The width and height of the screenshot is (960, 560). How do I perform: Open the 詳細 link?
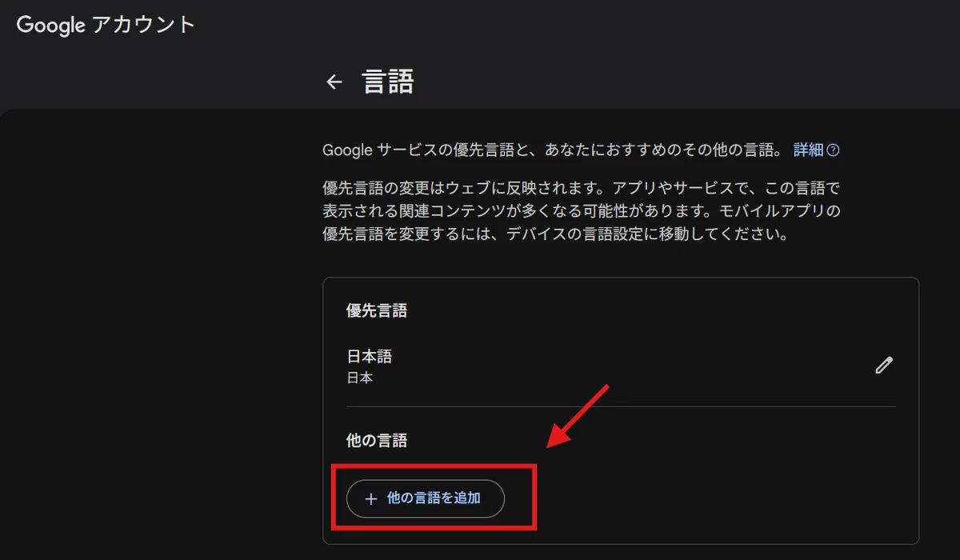(808, 150)
